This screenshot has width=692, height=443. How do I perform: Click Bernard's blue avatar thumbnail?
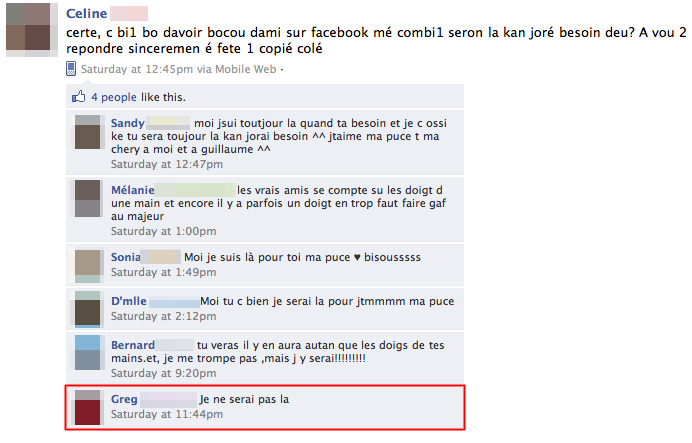click(87, 353)
